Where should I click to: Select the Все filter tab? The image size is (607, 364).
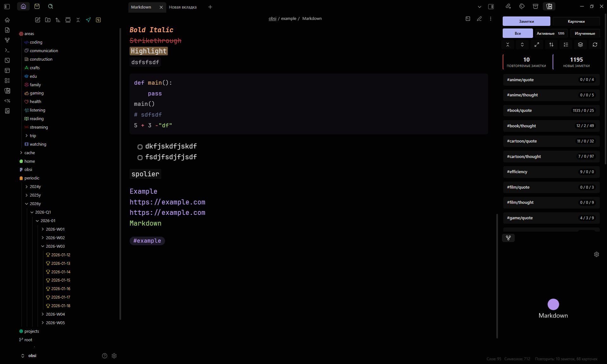tap(518, 33)
